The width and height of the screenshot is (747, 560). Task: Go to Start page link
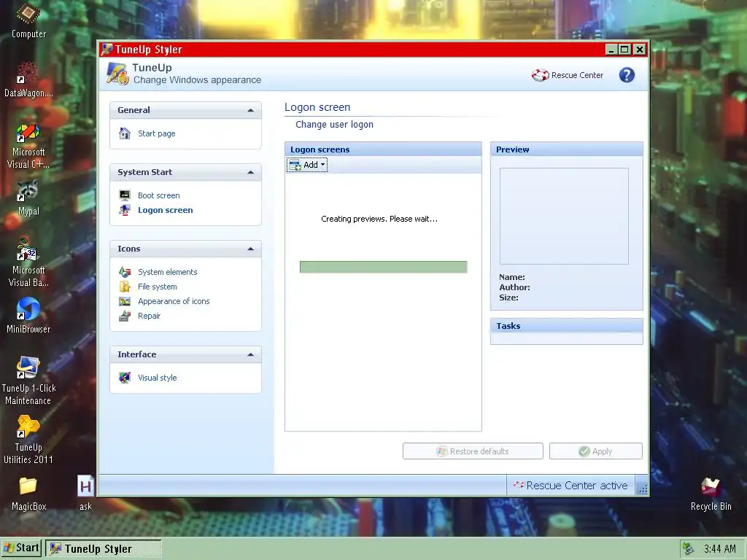157,133
